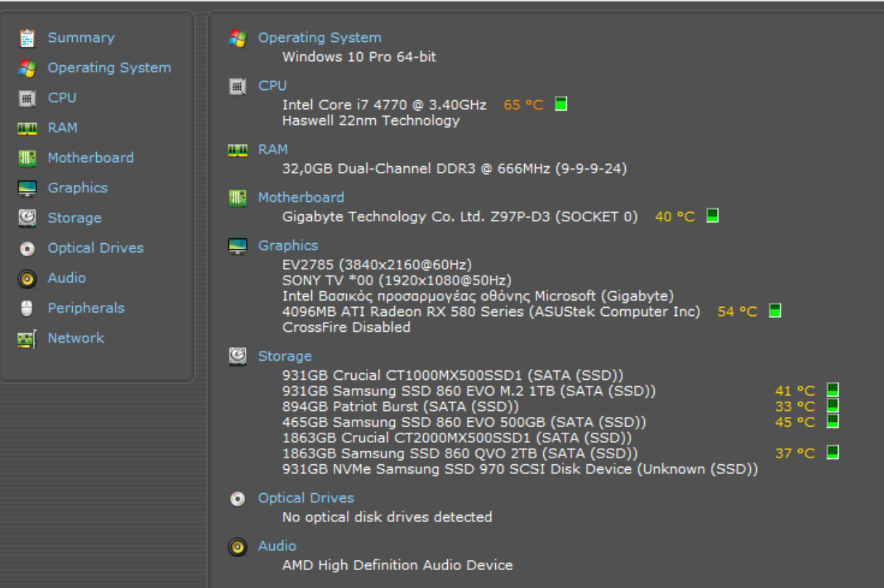Select Audio in the sidebar

(x=67, y=278)
